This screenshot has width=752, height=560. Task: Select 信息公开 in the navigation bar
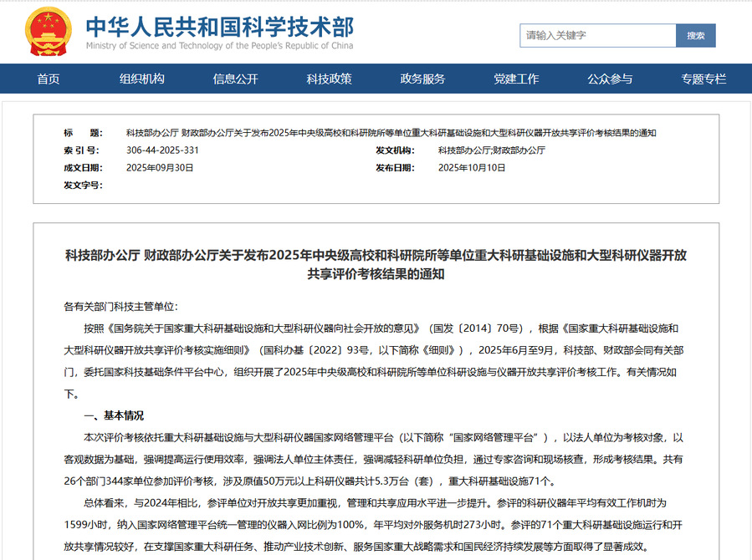coord(236,79)
